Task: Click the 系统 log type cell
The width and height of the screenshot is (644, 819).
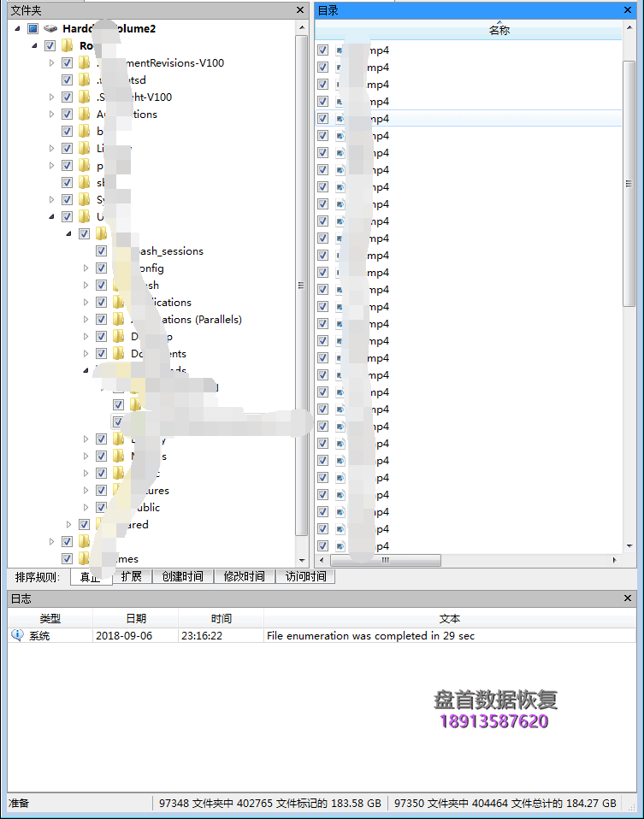Action: click(x=39, y=636)
